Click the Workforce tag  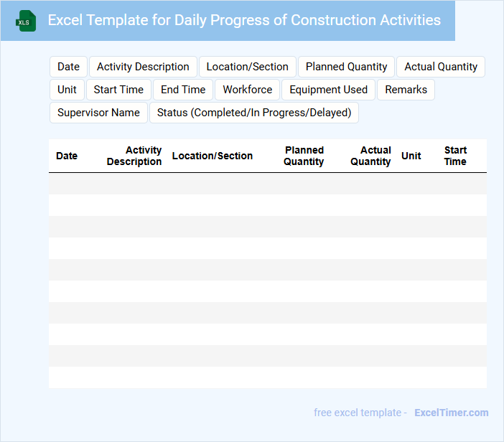point(247,90)
